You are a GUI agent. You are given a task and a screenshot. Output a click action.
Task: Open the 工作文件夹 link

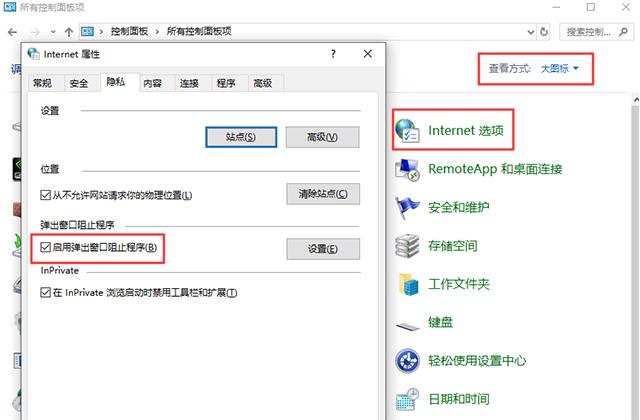(x=459, y=284)
